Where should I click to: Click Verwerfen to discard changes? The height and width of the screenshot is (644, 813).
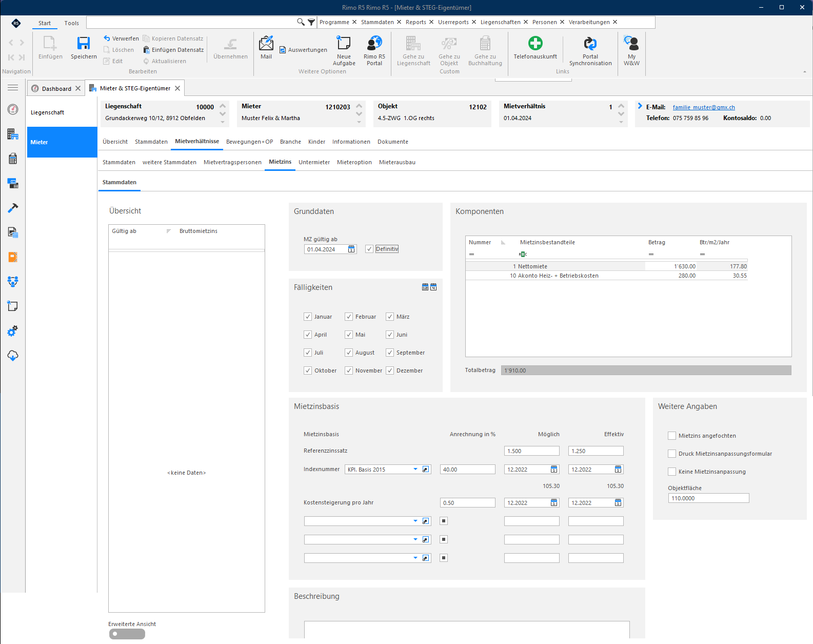pos(121,38)
